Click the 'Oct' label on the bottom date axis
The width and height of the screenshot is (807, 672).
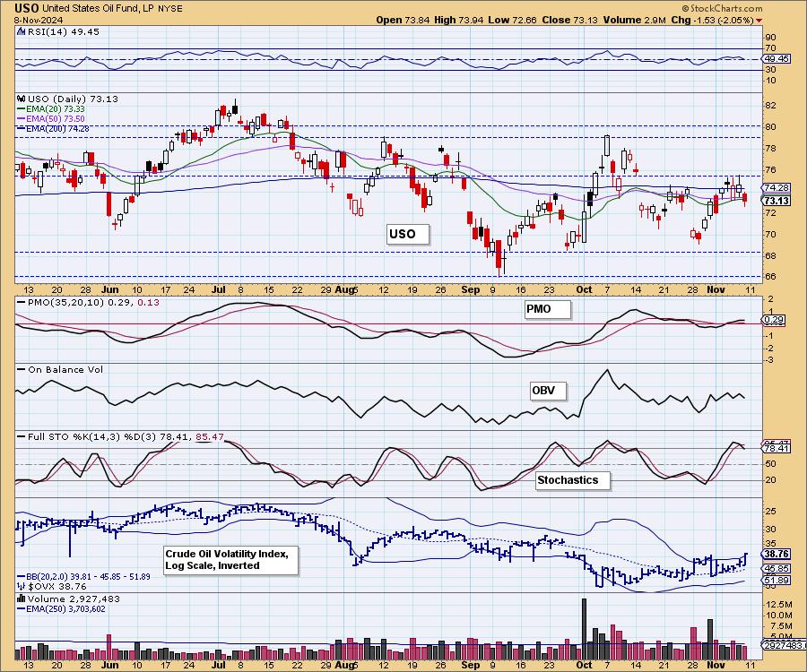coord(584,665)
